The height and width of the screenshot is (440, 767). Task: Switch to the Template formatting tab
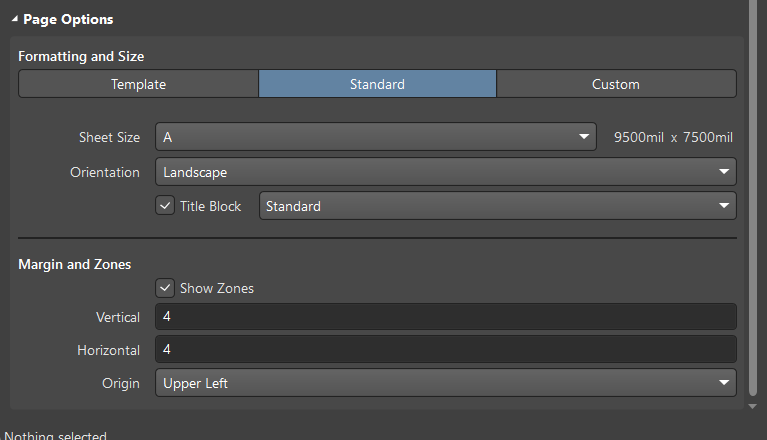click(138, 84)
